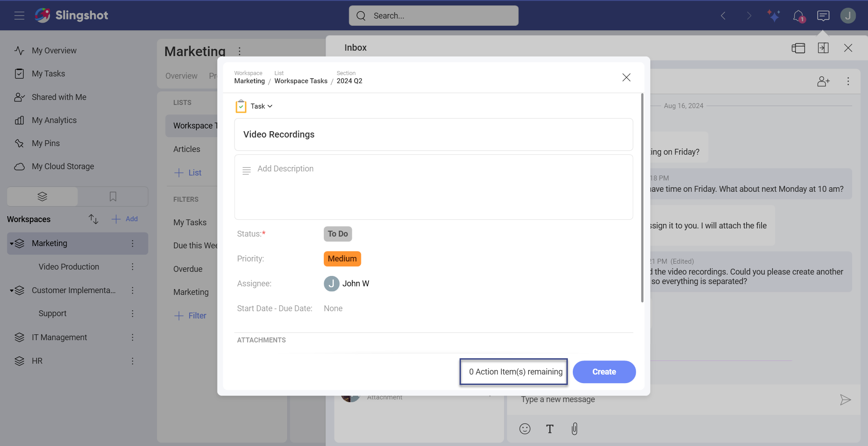Collapse the Marketing workspace tree
This screenshot has height=446, width=868.
pyautogui.click(x=12, y=244)
